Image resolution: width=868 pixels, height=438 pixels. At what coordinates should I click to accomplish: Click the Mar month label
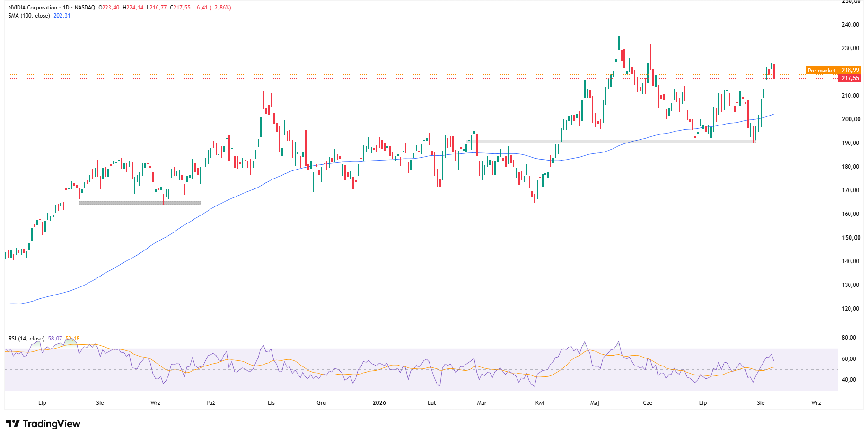(x=482, y=403)
